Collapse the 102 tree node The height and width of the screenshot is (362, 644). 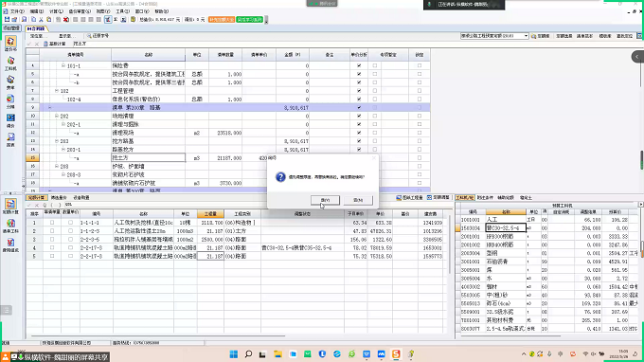[x=57, y=91]
